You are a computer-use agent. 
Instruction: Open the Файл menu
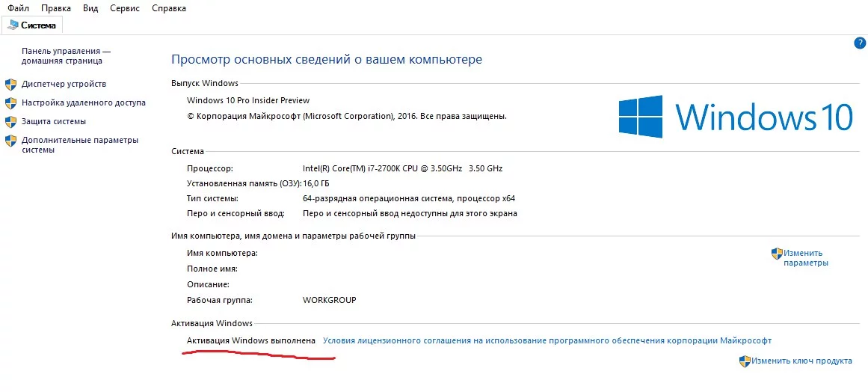click(x=18, y=8)
